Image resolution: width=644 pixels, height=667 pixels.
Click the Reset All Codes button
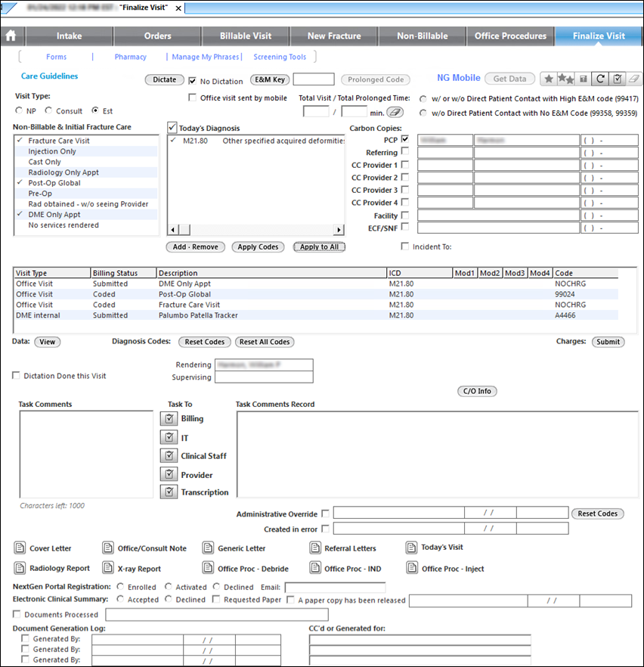click(265, 342)
